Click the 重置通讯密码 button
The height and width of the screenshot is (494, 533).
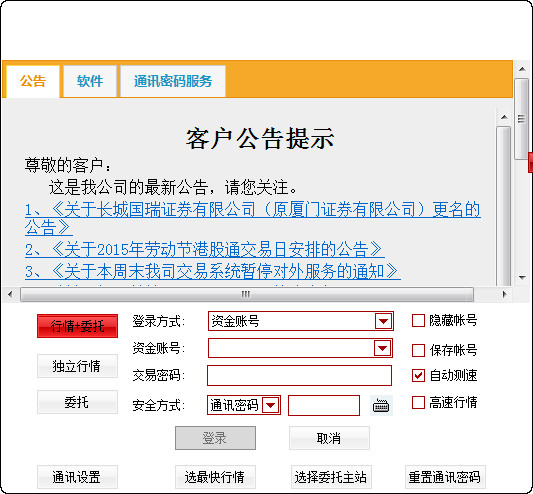pos(445,477)
